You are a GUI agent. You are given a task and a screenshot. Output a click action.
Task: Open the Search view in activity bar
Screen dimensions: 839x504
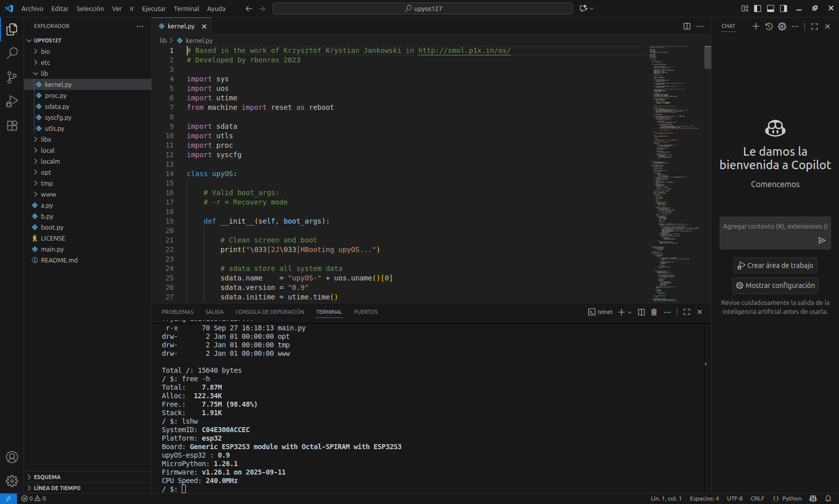[12, 53]
